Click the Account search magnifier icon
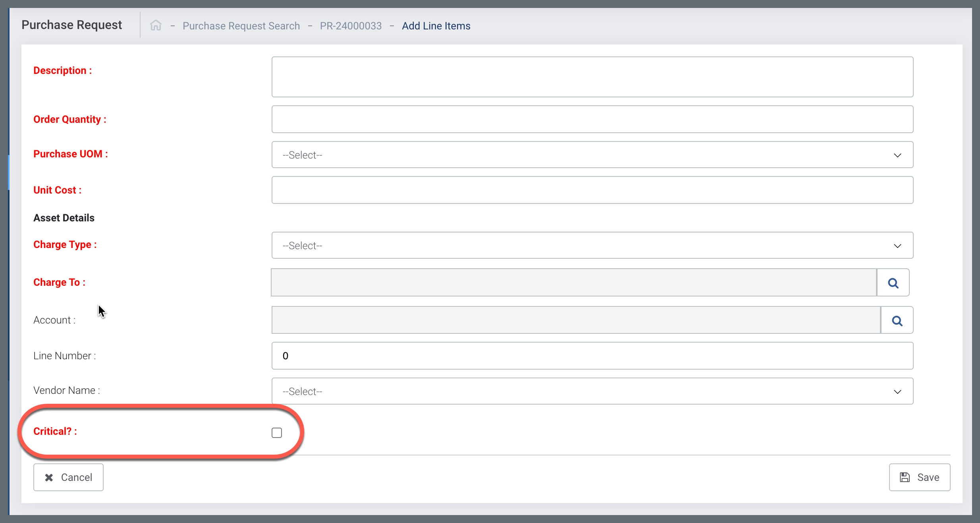The height and width of the screenshot is (523, 980). (x=897, y=320)
